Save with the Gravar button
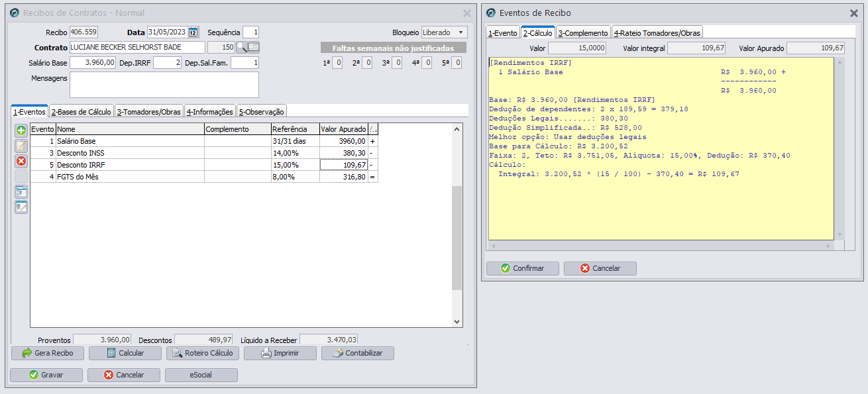 click(46, 375)
